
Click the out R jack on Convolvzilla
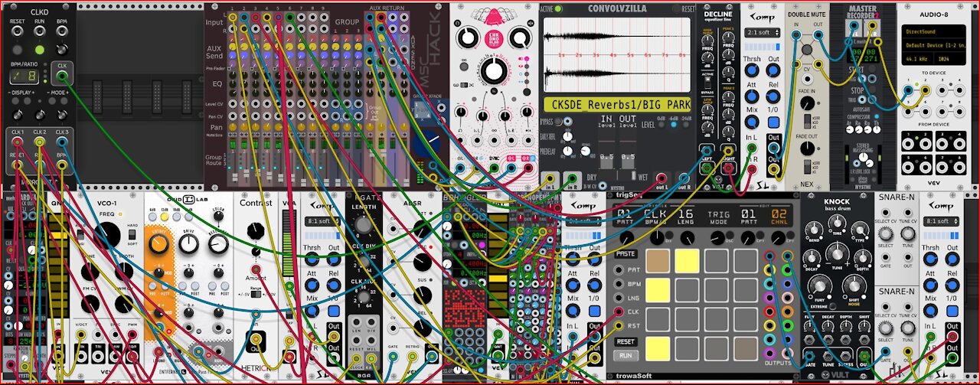click(x=683, y=178)
